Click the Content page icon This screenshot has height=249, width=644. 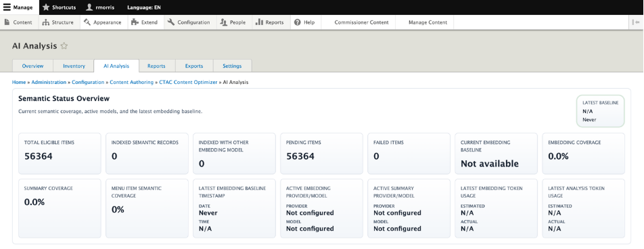coord(7,22)
